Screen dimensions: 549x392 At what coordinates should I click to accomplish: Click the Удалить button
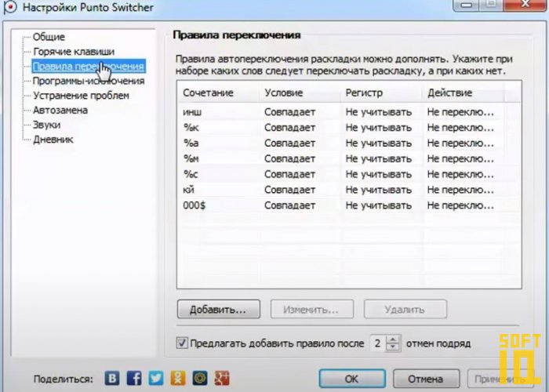pyautogui.click(x=405, y=309)
